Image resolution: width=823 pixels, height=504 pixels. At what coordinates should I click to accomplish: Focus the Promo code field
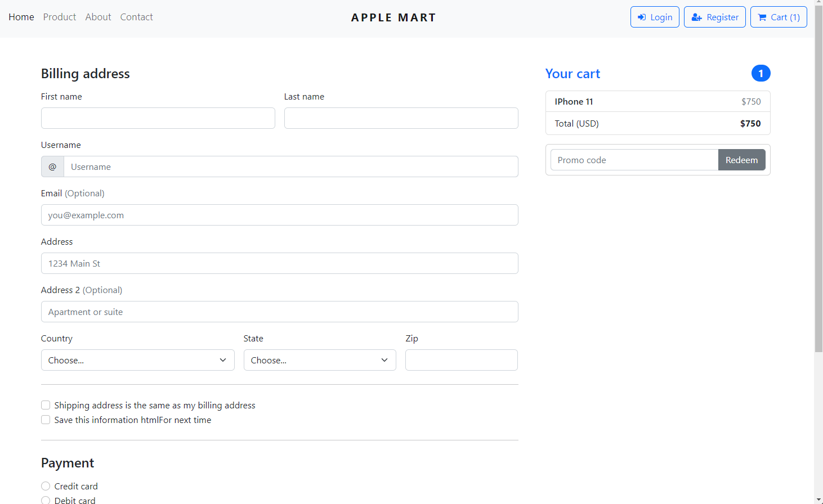pos(634,160)
